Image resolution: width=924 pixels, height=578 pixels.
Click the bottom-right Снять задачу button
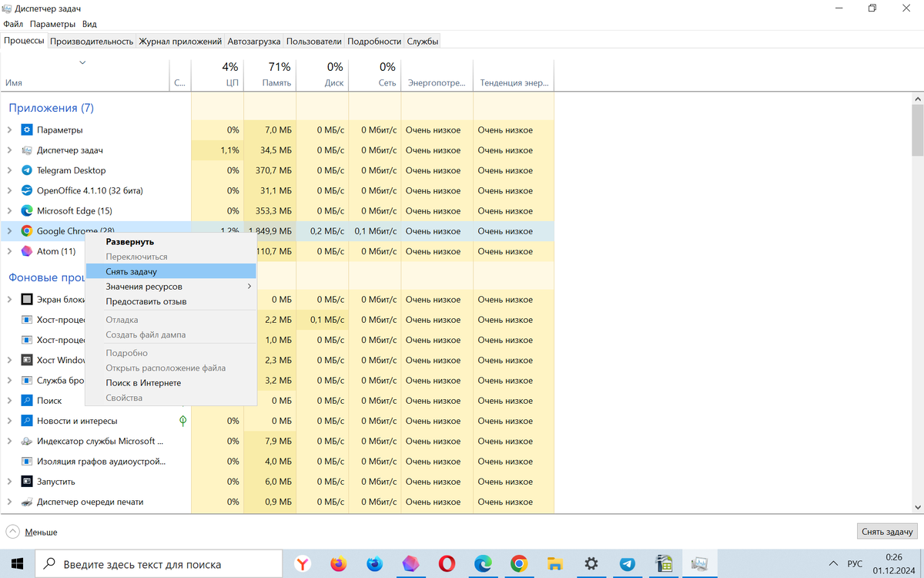(x=887, y=532)
